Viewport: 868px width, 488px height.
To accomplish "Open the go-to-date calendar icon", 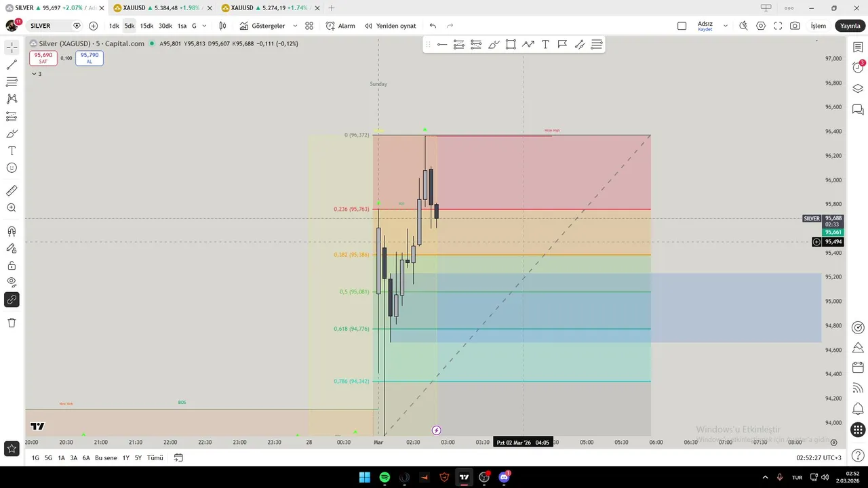I will [x=178, y=458].
